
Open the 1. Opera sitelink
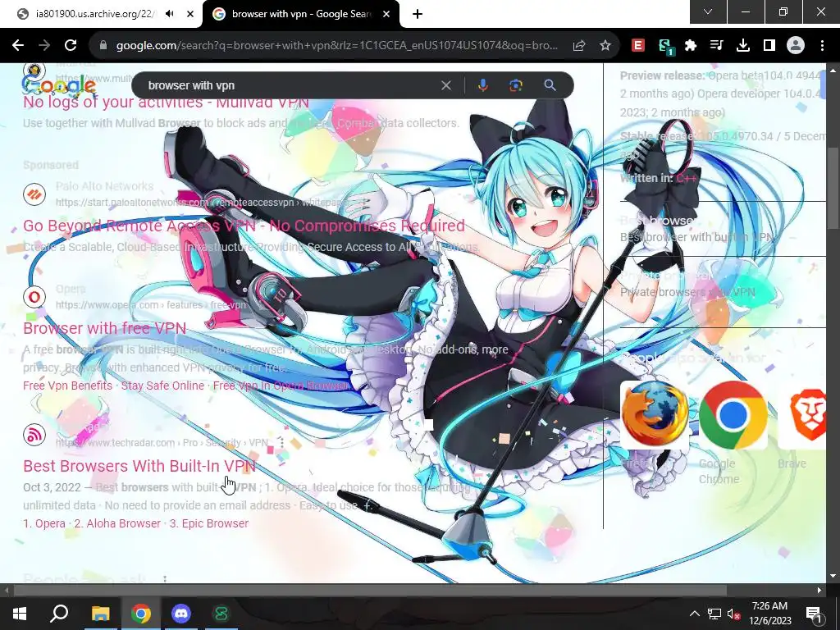click(44, 523)
